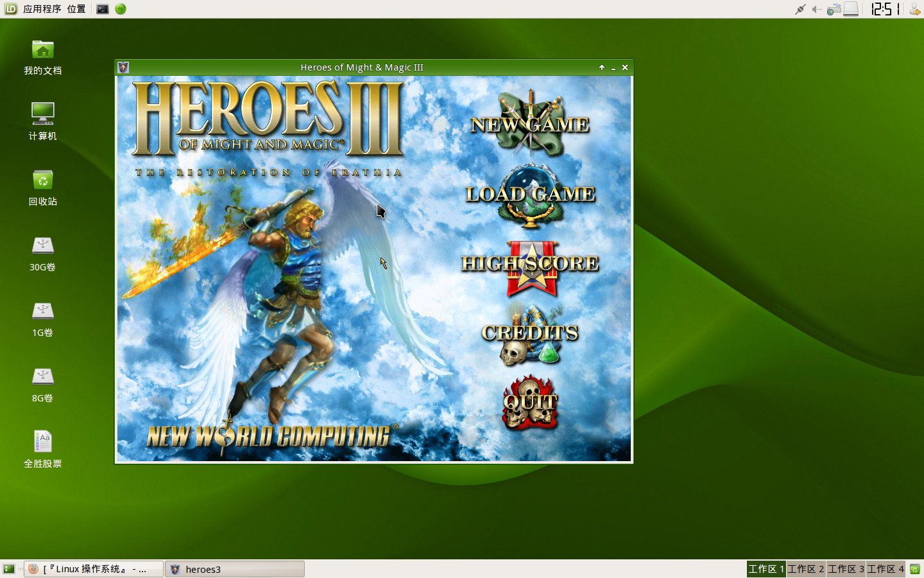Open the 位置 menu
This screenshot has width=924, height=578.
[76, 9]
